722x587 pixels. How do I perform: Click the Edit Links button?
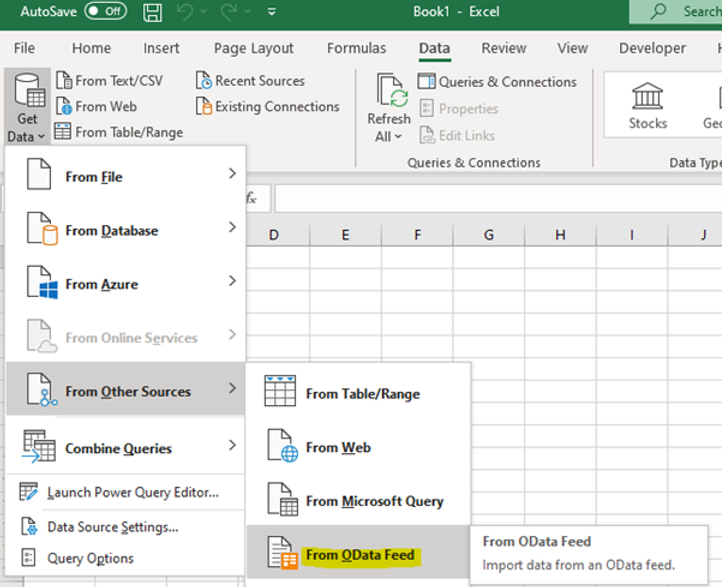click(x=457, y=135)
